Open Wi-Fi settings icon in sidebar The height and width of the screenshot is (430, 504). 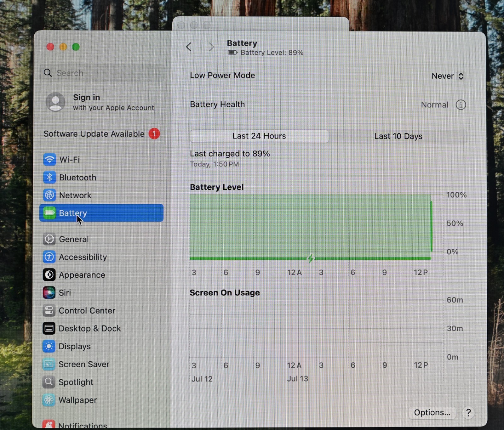(x=49, y=160)
